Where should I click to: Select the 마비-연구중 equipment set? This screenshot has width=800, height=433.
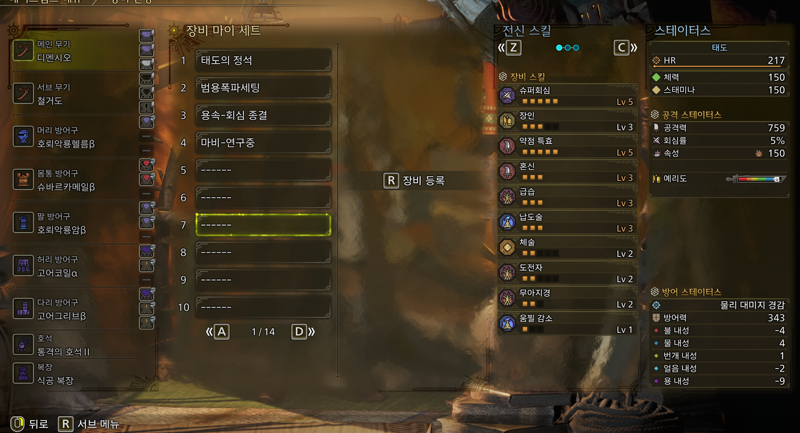[x=263, y=143]
